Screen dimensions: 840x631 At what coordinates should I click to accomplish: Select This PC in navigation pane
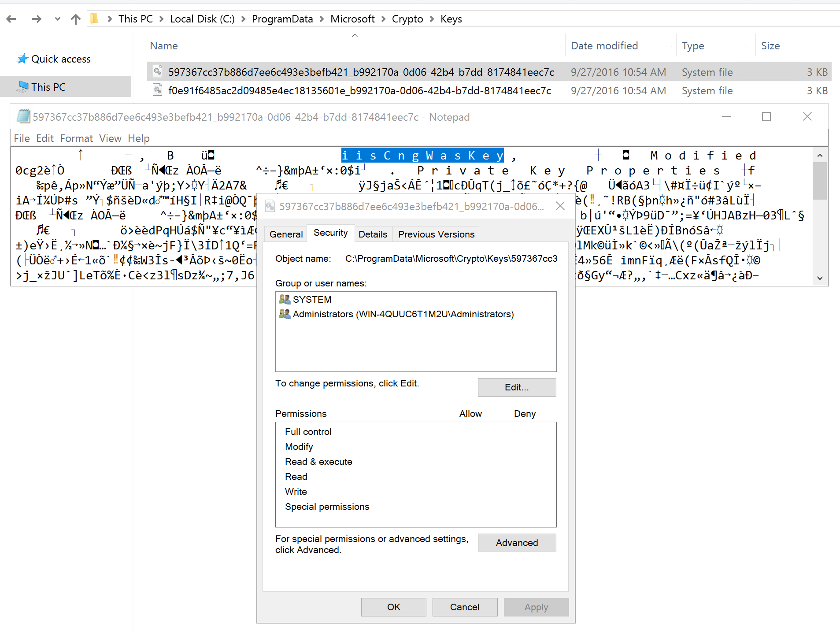48,87
